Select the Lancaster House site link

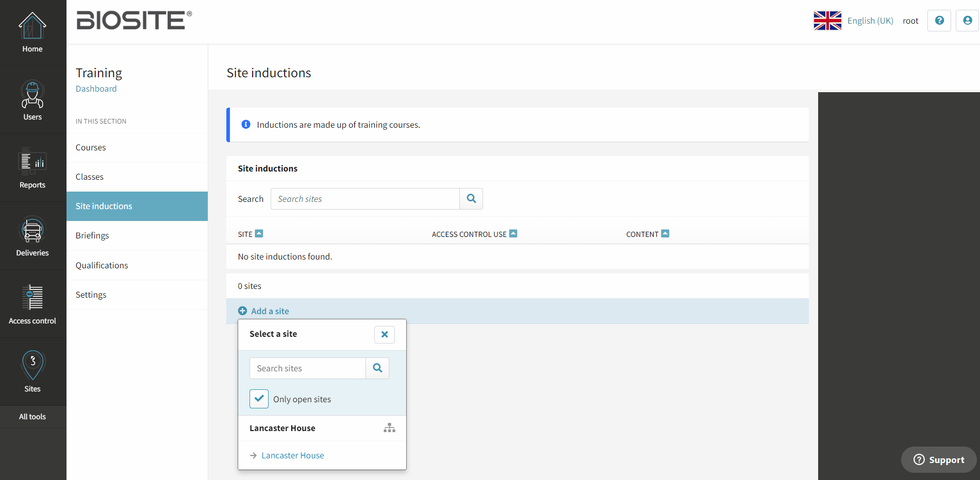pos(293,455)
